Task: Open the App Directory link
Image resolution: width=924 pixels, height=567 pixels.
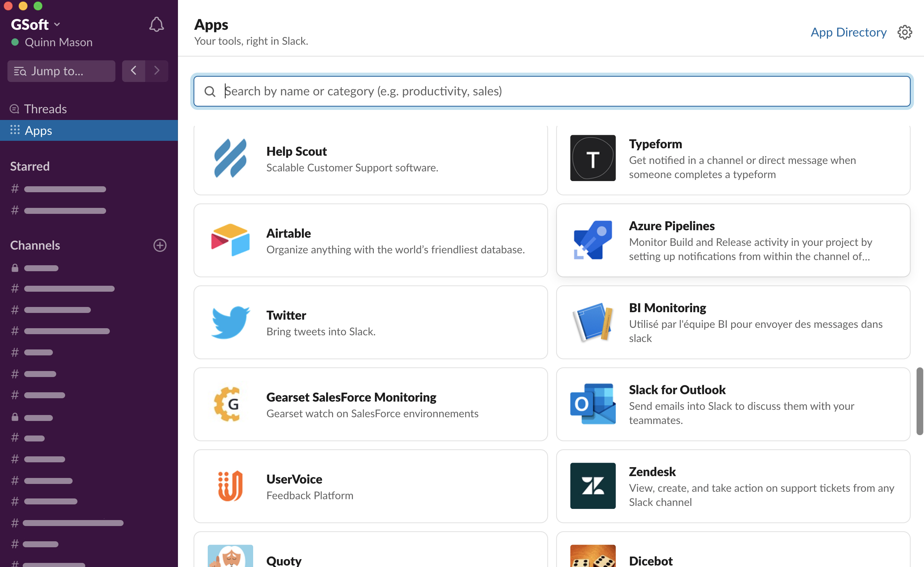Action: pyautogui.click(x=848, y=32)
